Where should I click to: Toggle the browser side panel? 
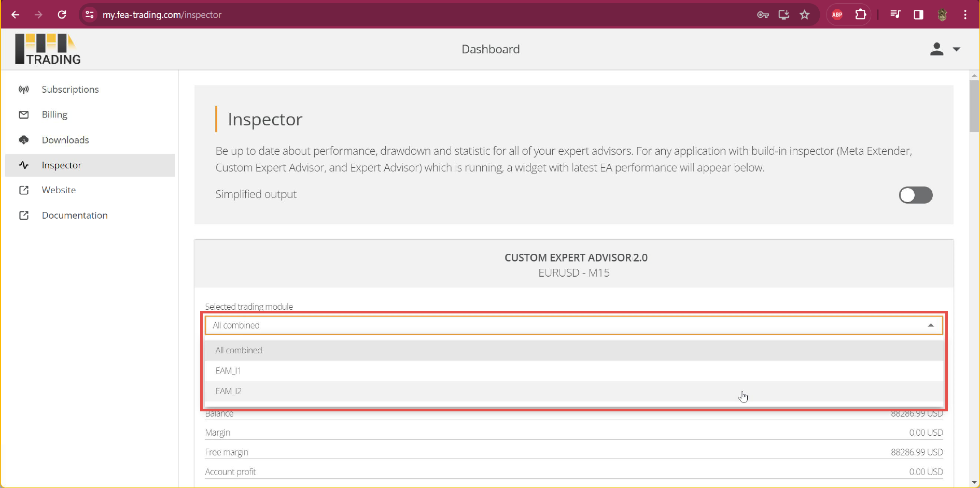click(918, 15)
